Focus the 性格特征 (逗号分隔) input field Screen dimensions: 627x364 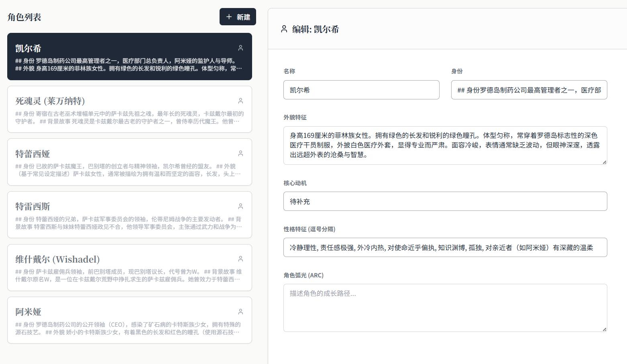445,247
